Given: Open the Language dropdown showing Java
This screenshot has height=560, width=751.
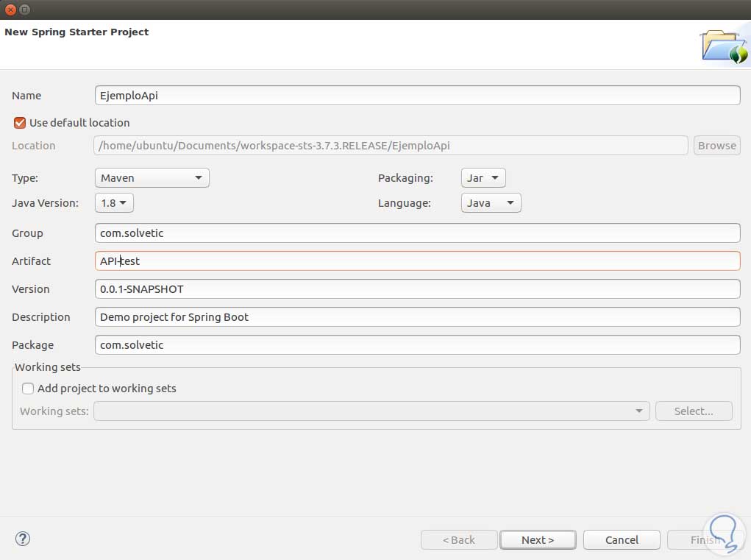Looking at the screenshot, I should [491, 203].
